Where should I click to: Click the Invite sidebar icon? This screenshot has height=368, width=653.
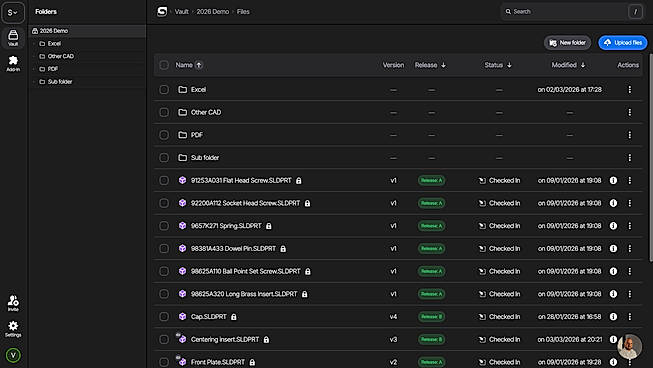click(13, 303)
